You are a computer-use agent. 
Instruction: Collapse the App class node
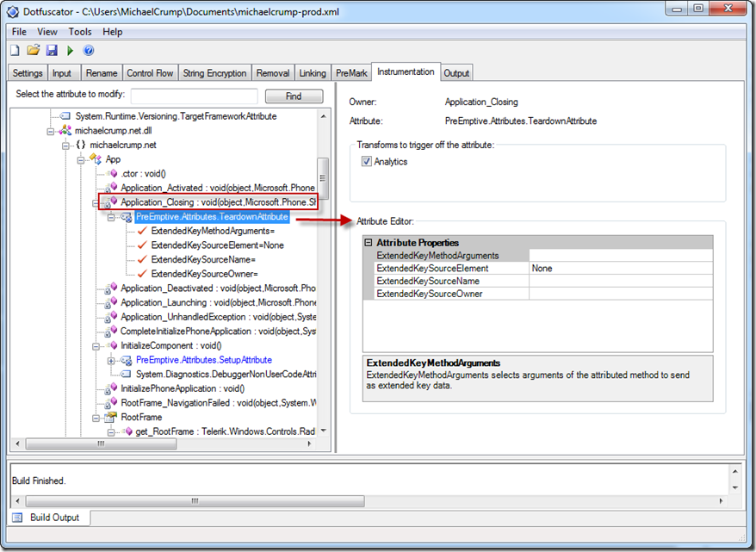click(x=81, y=160)
